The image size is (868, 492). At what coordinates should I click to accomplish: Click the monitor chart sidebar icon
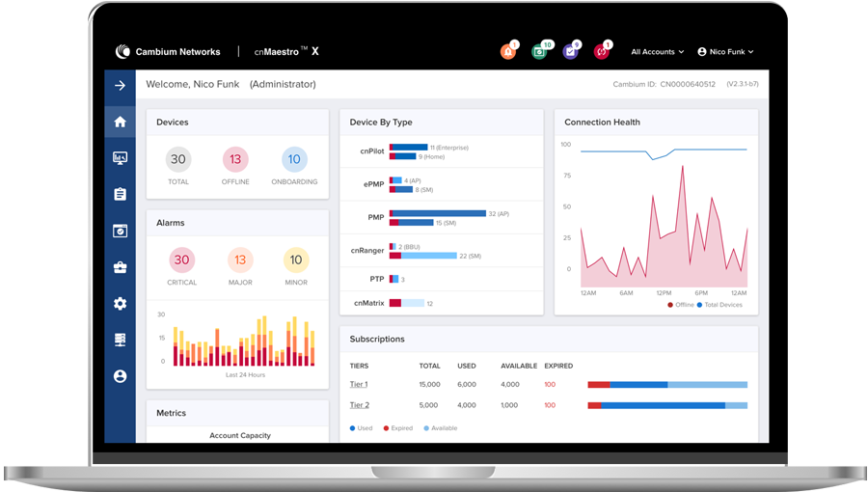pos(120,158)
